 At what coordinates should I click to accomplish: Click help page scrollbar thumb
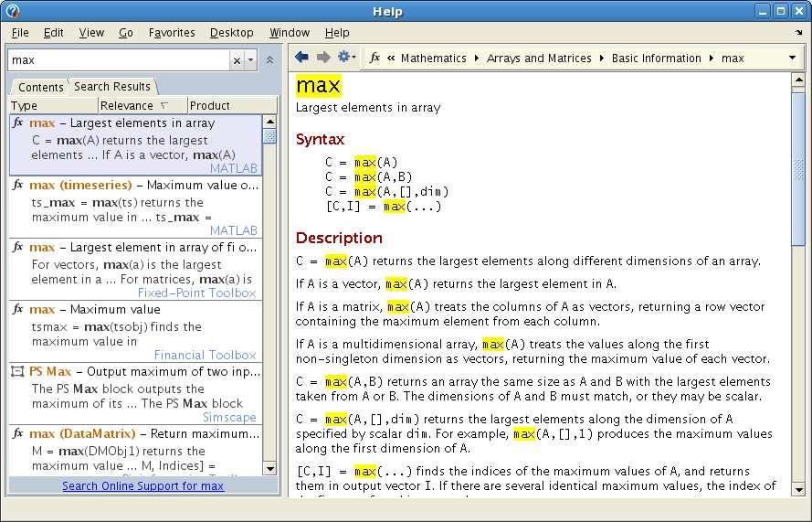(x=798, y=167)
